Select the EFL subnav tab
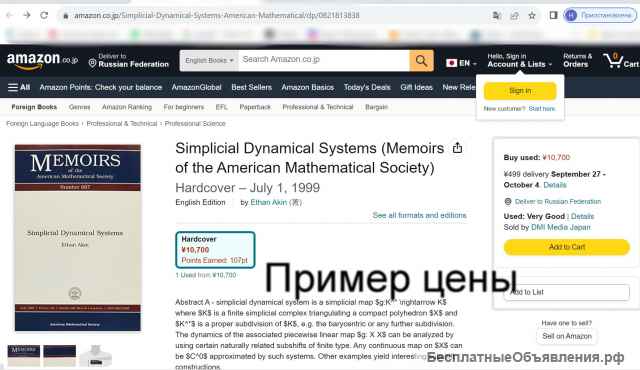 (x=222, y=107)
